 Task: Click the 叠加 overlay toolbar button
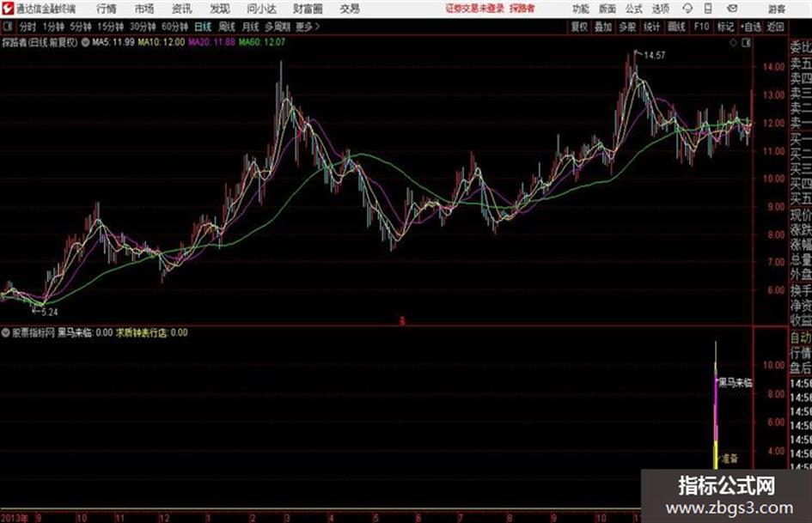(x=603, y=27)
